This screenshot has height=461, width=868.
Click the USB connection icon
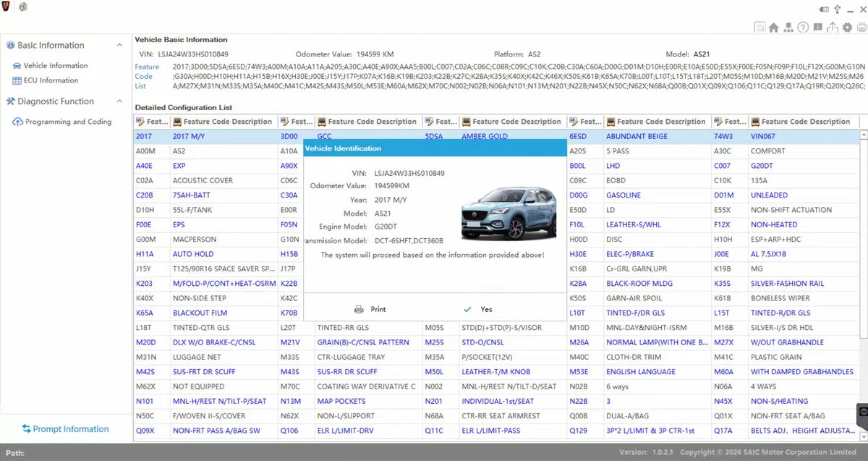click(x=837, y=9)
